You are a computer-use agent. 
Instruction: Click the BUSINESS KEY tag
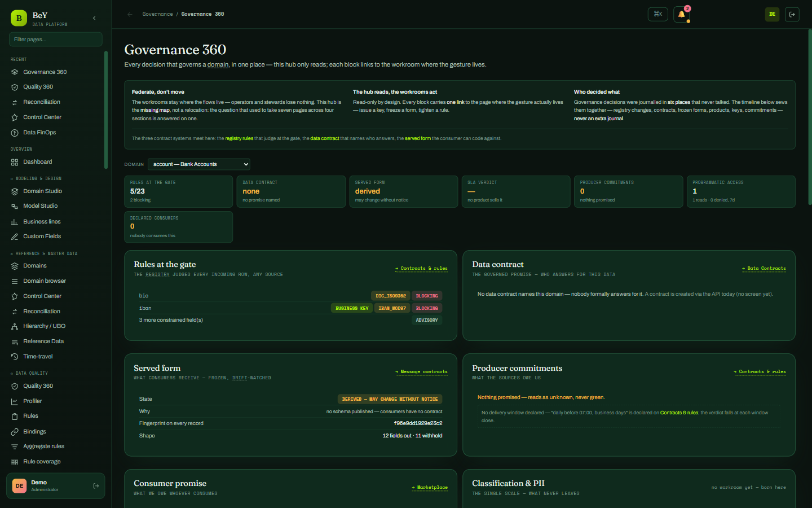click(352, 308)
